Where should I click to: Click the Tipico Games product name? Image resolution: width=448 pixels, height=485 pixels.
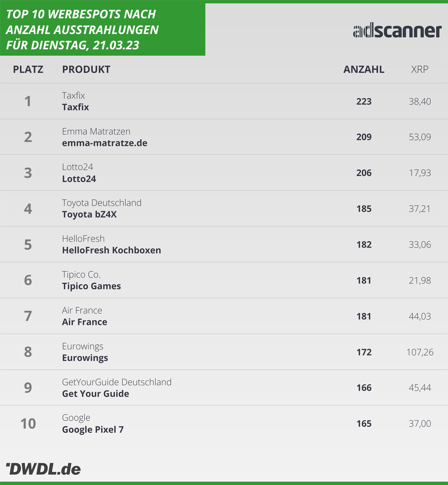[91, 286]
